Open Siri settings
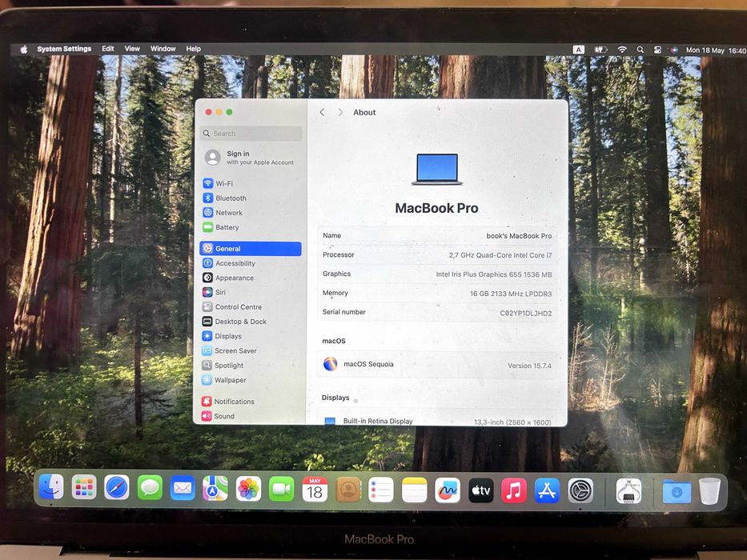Viewport: 747px width, 560px height. click(251, 292)
